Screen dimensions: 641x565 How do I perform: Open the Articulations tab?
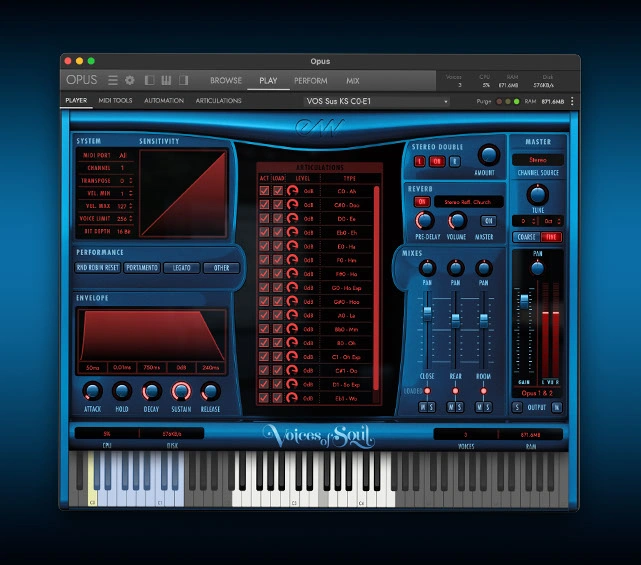[218, 100]
